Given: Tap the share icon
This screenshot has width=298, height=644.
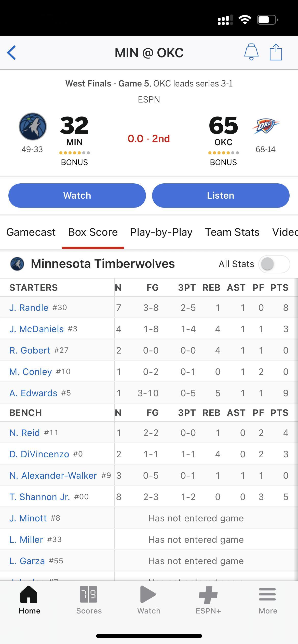Looking at the screenshot, I should 276,52.
